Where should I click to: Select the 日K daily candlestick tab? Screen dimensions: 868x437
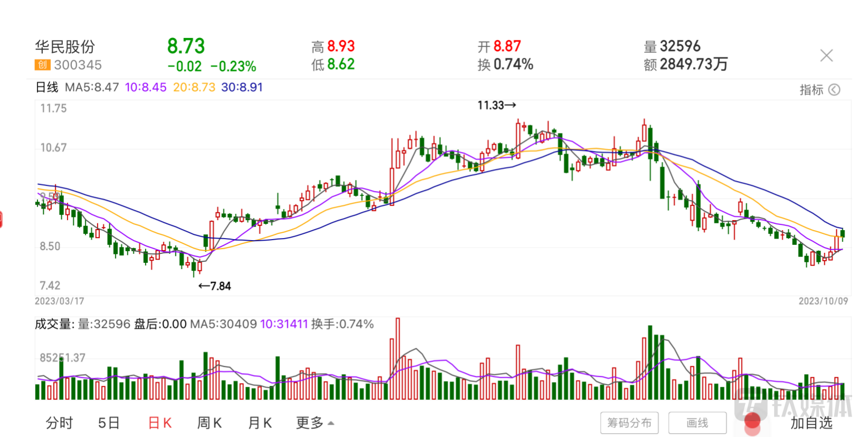point(160,423)
